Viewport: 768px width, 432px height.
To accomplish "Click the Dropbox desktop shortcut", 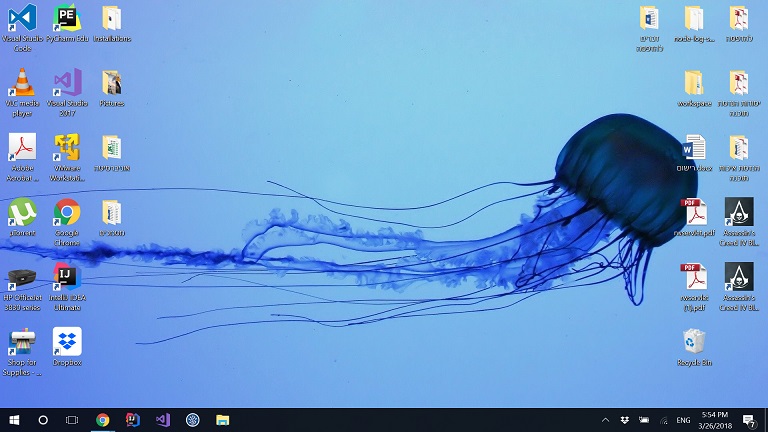I will click(67, 342).
